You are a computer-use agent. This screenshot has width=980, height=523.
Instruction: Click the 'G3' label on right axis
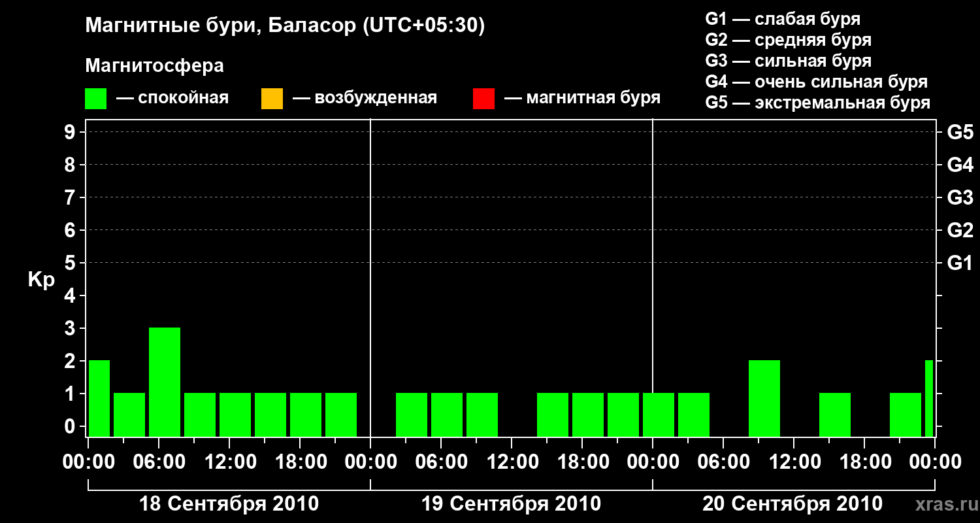pyautogui.click(x=960, y=198)
